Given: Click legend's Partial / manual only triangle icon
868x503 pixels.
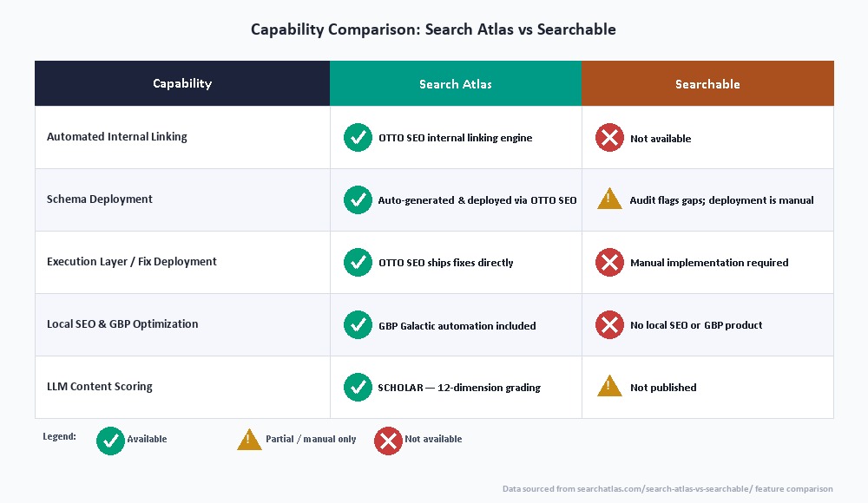Looking at the screenshot, I should click(x=249, y=440).
